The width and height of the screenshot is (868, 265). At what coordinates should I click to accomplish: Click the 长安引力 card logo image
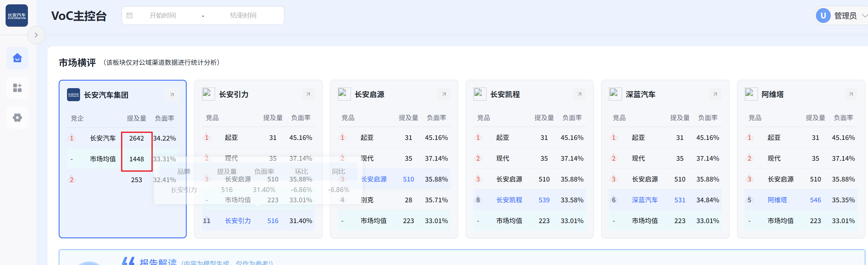click(x=208, y=94)
